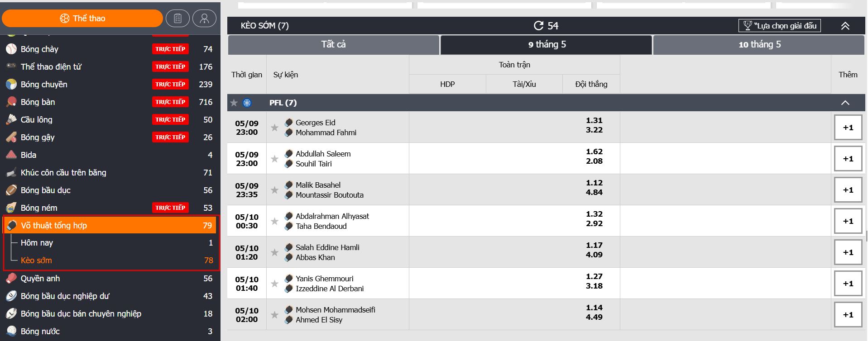
Task: Star the Mohsen Mohammadseifi match
Action: [x=274, y=315]
